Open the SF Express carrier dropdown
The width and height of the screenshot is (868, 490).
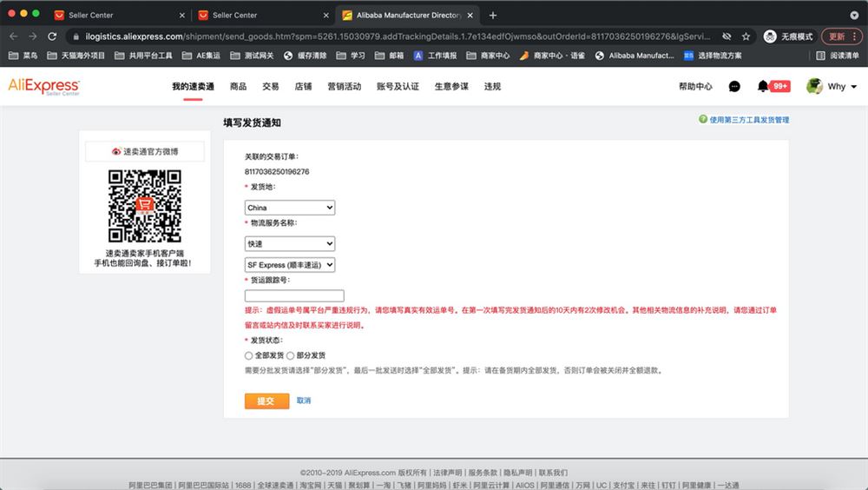click(x=290, y=265)
